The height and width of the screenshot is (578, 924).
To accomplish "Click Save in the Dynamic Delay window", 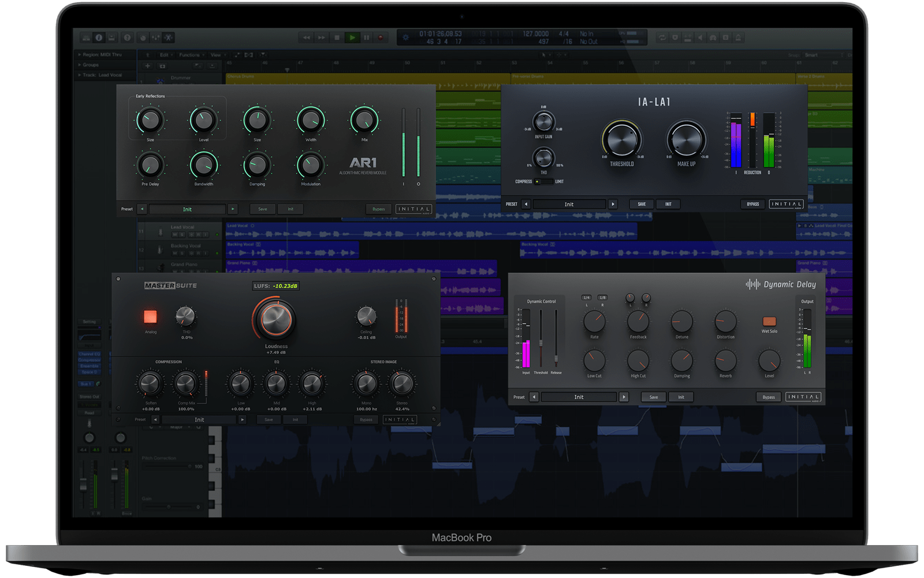I will [x=654, y=397].
